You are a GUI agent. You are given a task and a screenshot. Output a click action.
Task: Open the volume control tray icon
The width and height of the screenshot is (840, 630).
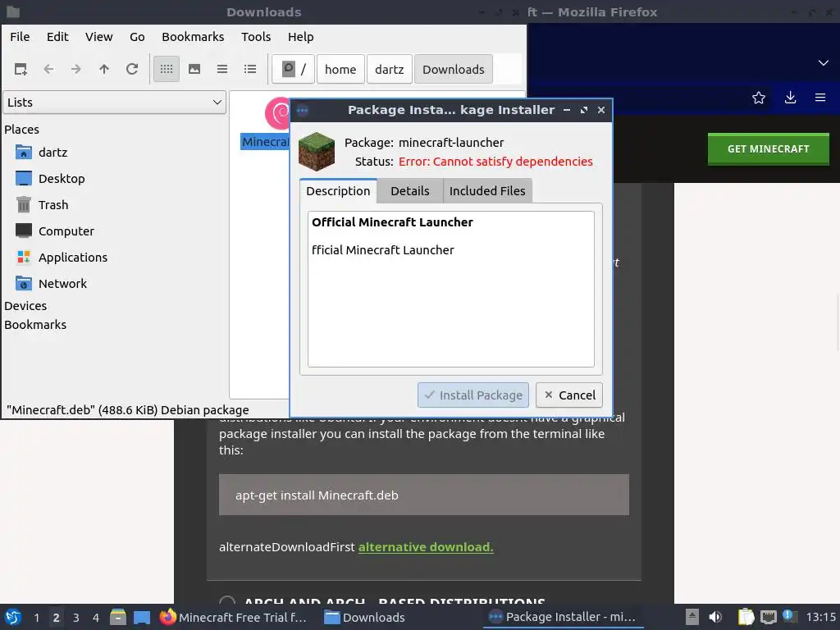715,617
